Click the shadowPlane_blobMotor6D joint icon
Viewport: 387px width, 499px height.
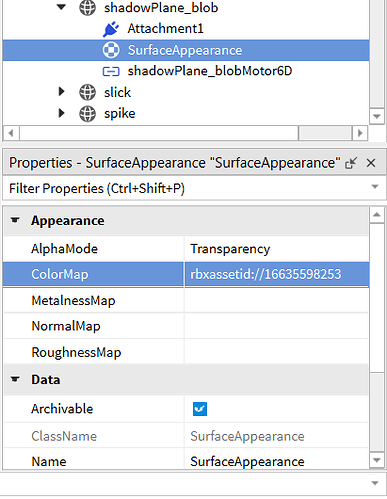111,71
